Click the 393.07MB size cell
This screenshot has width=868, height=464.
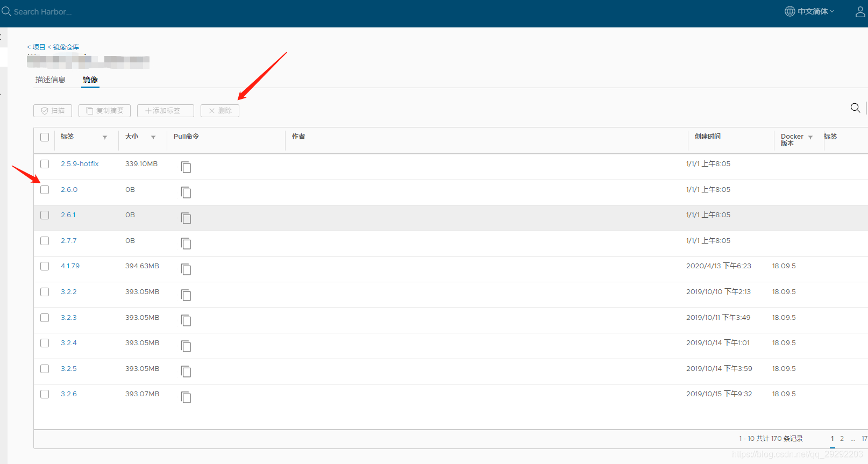(x=142, y=394)
